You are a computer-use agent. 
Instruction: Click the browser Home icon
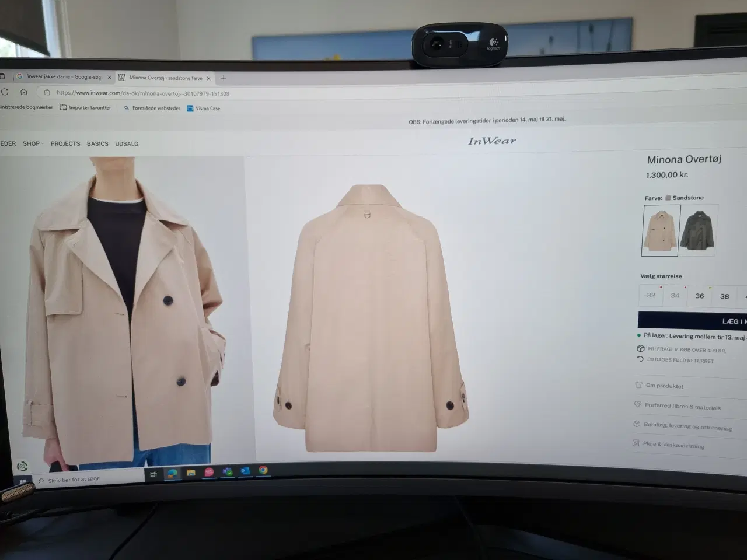(x=23, y=92)
